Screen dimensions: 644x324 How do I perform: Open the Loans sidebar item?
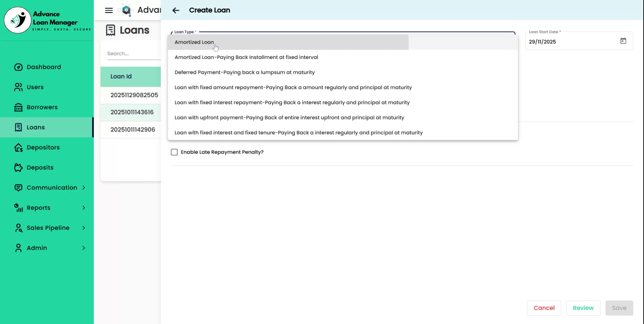pyautogui.click(x=36, y=127)
